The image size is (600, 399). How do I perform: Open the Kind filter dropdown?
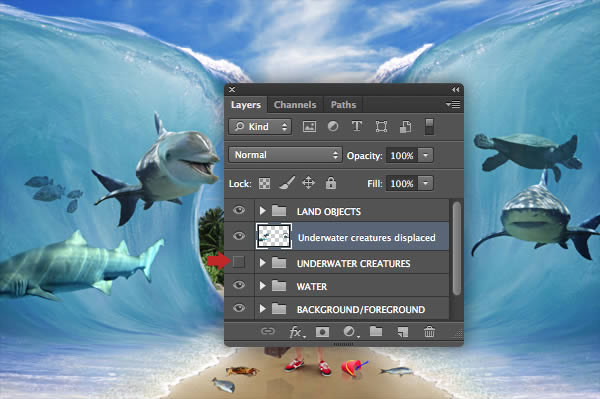260,127
